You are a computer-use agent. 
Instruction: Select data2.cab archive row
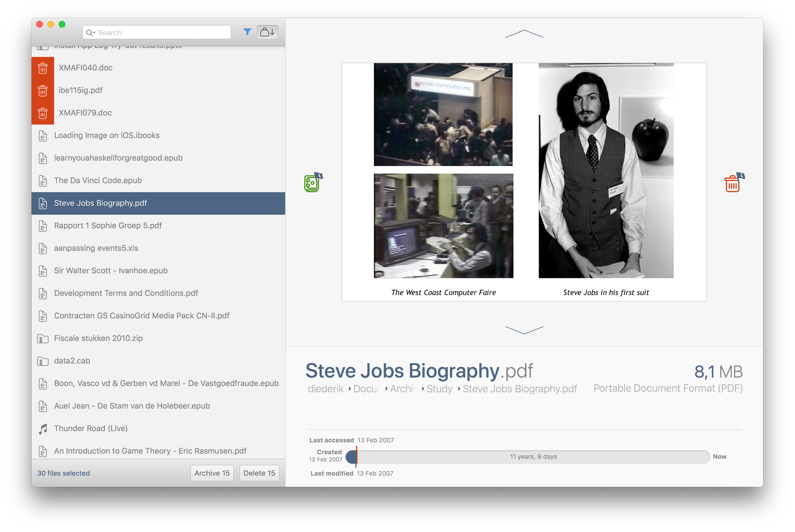[x=158, y=361]
